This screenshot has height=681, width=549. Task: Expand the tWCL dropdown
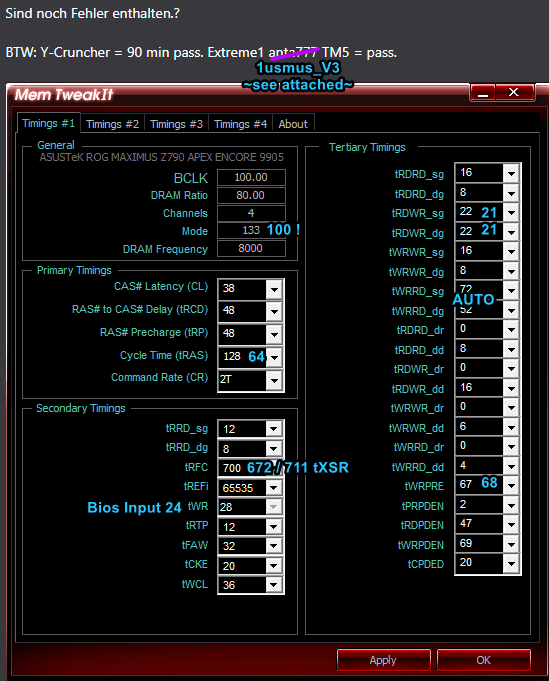274,585
